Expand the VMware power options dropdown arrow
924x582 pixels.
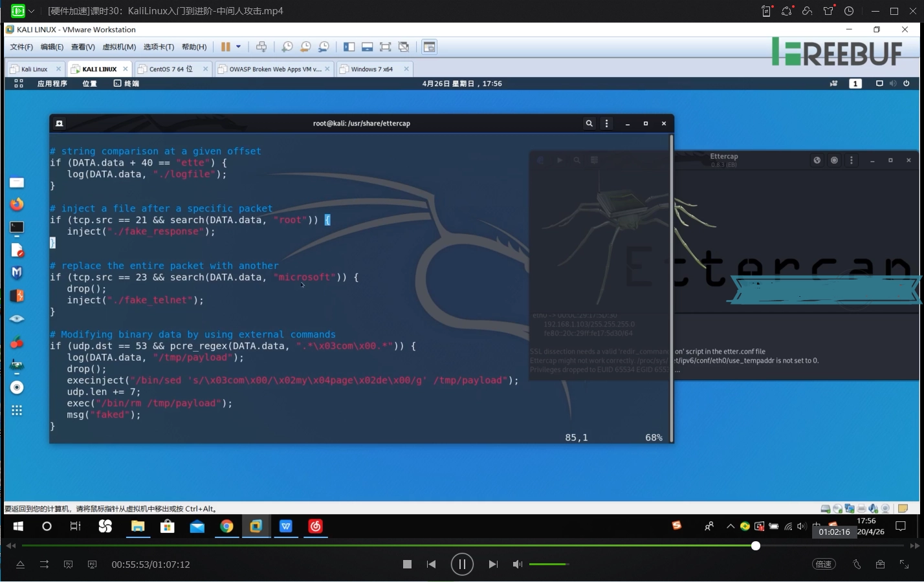coord(239,47)
